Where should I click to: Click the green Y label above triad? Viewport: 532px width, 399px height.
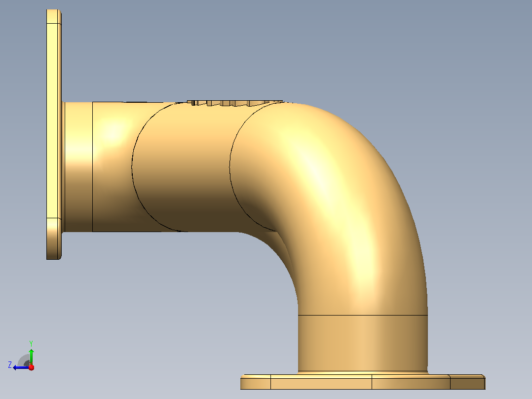(x=31, y=343)
